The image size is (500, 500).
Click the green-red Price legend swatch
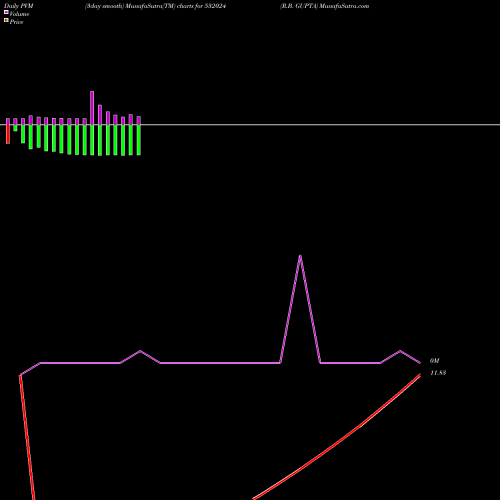point(6,20)
